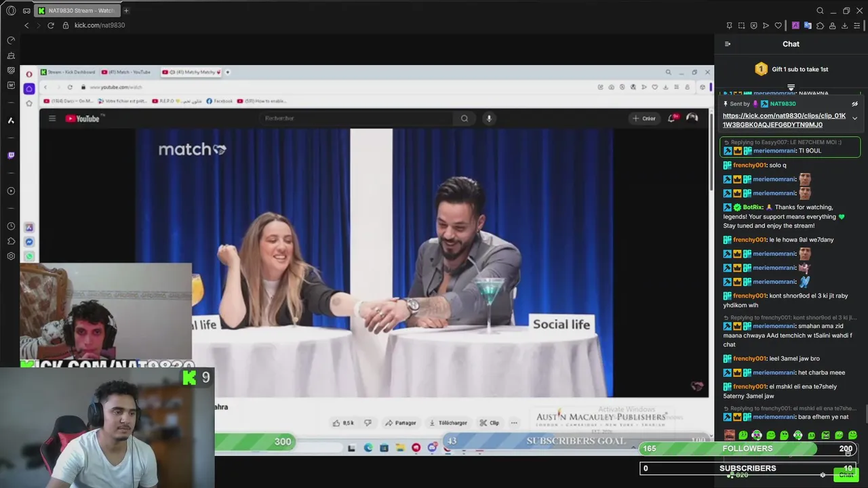Image resolution: width=868 pixels, height=488 pixels.
Task: Click the site lock icon in address bar
Action: (x=66, y=25)
